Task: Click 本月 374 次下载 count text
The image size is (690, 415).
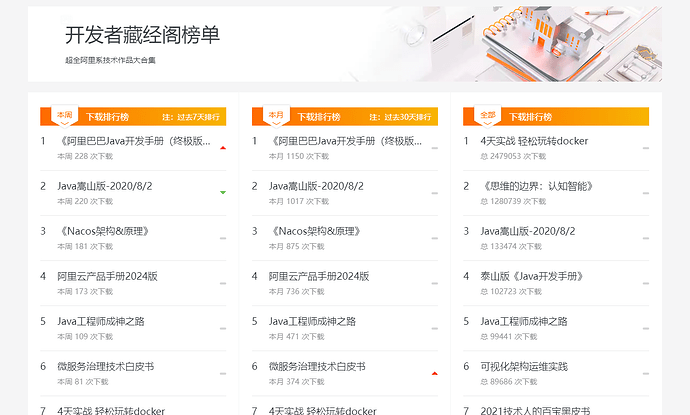Action: 297,382
